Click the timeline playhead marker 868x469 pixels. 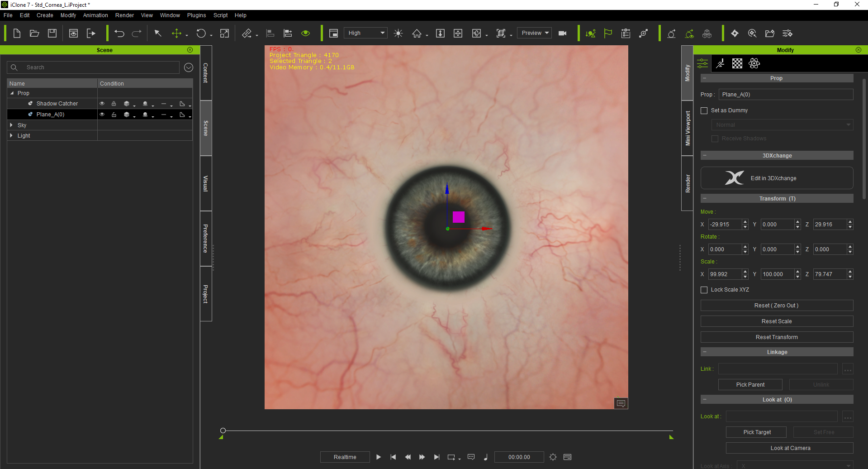tap(223, 431)
